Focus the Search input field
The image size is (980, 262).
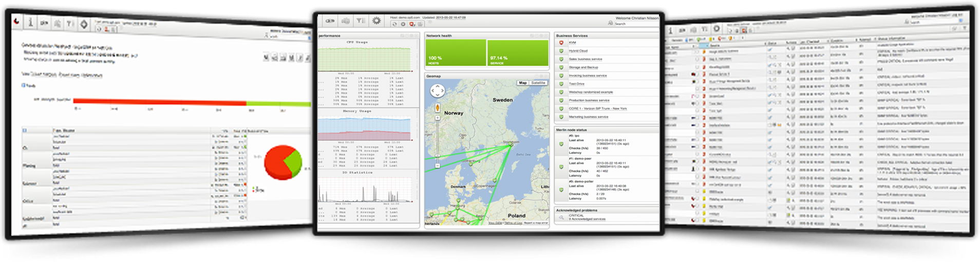636,24
